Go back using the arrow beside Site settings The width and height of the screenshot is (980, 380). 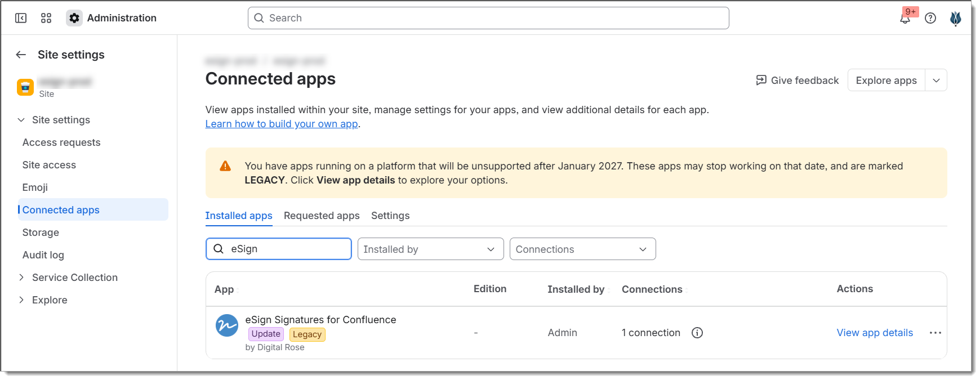(x=21, y=55)
